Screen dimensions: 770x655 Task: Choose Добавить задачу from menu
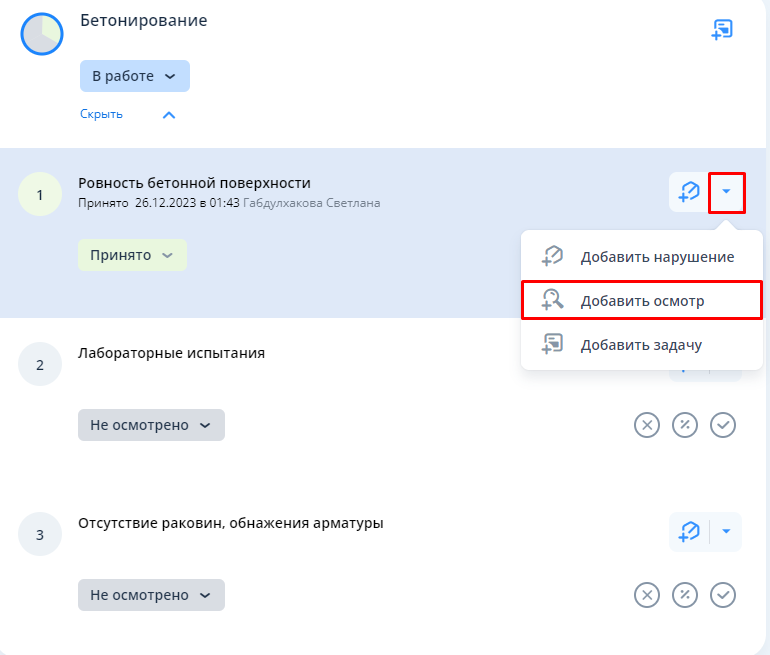640,345
